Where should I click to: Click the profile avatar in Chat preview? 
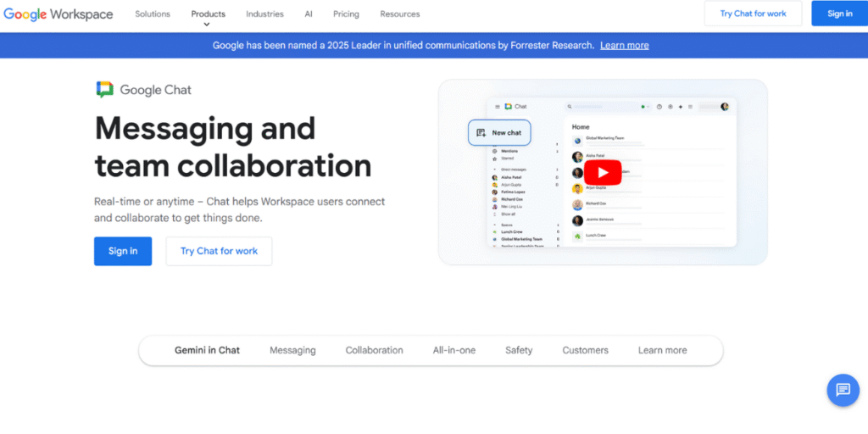(x=725, y=107)
